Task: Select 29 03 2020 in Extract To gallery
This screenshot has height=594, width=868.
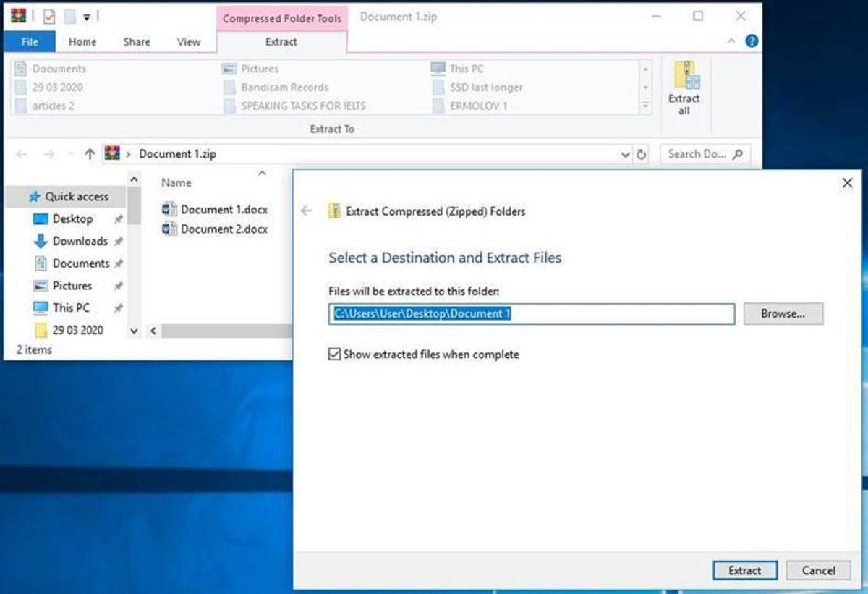Action: coord(50,87)
